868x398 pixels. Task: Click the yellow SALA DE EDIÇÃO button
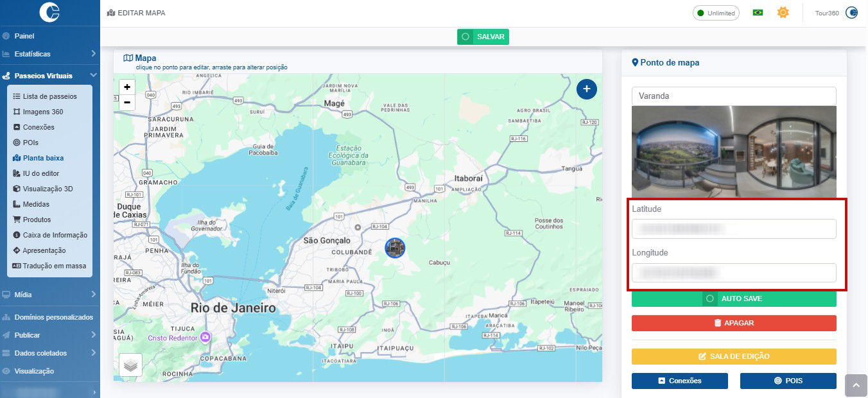(734, 356)
